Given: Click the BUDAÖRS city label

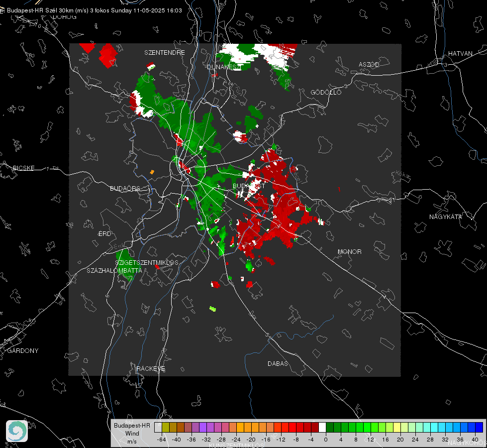Looking at the screenshot, I should pyautogui.click(x=125, y=188).
